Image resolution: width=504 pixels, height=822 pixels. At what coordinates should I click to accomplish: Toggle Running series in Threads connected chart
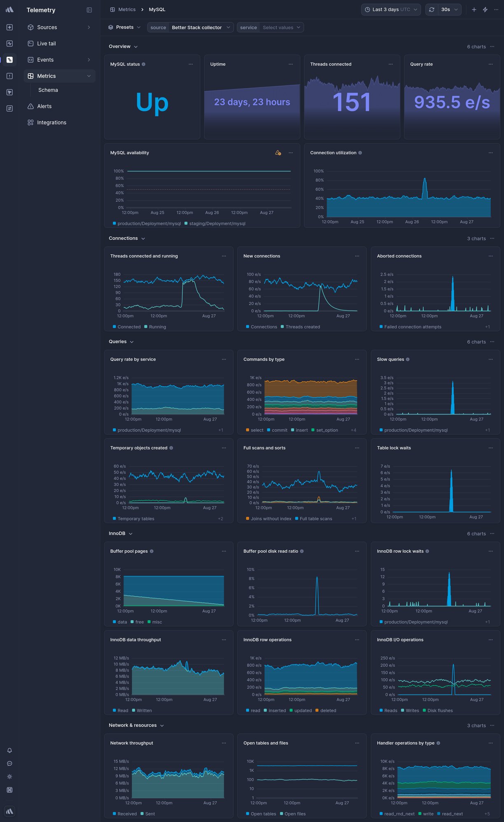point(155,327)
